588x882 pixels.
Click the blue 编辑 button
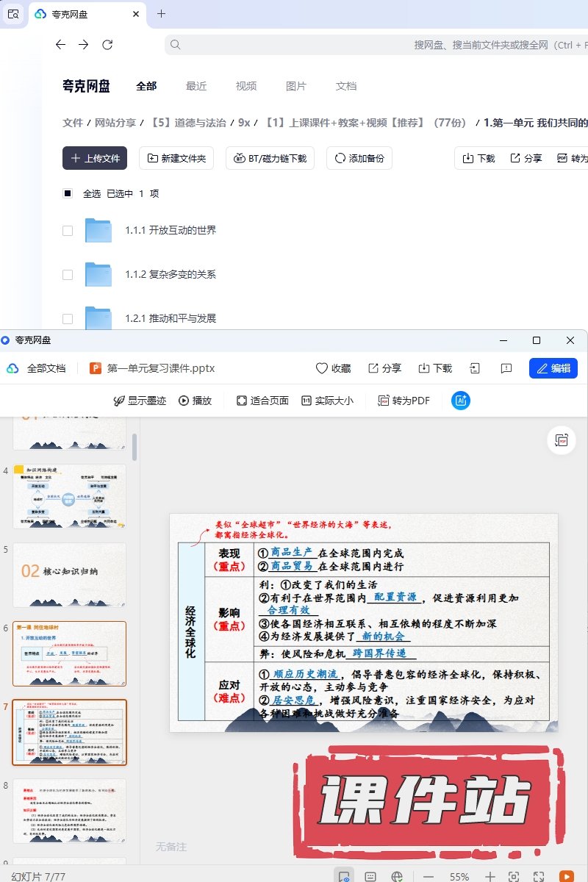pos(553,368)
